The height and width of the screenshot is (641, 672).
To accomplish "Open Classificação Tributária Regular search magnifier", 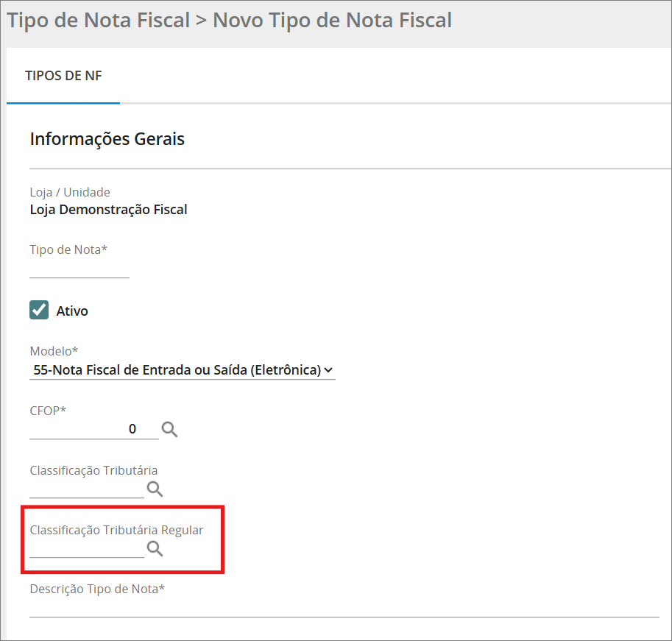I will tap(155, 548).
